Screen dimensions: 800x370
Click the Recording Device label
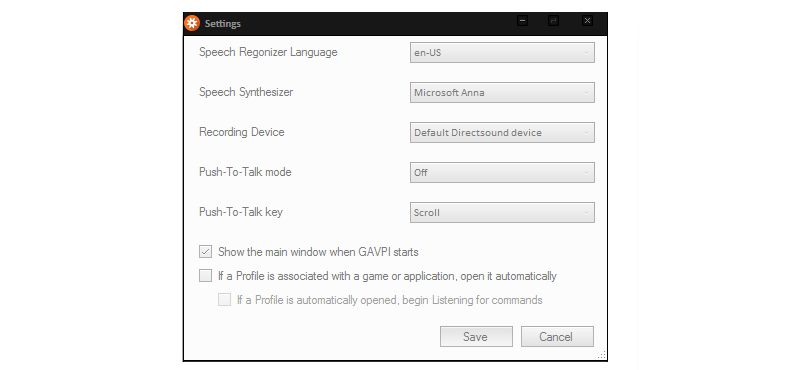click(x=242, y=132)
